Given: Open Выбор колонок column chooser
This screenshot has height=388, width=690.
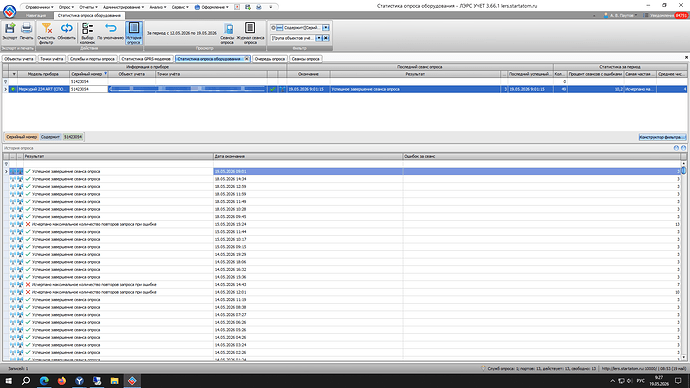Looking at the screenshot, I should pyautogui.click(x=88, y=33).
